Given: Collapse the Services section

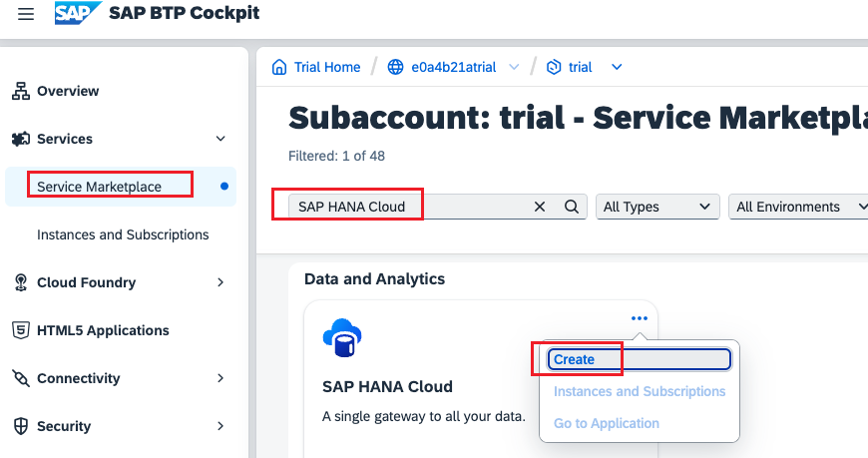Looking at the screenshot, I should (220, 139).
